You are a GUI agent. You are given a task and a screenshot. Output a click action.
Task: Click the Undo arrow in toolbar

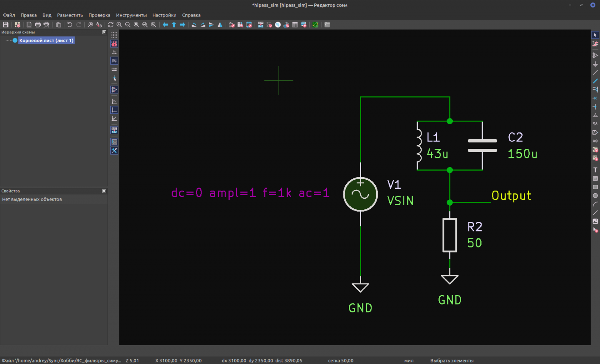(x=70, y=25)
